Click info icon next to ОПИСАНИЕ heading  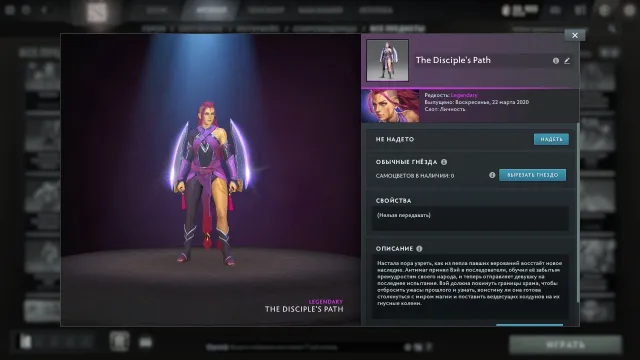tap(419, 249)
